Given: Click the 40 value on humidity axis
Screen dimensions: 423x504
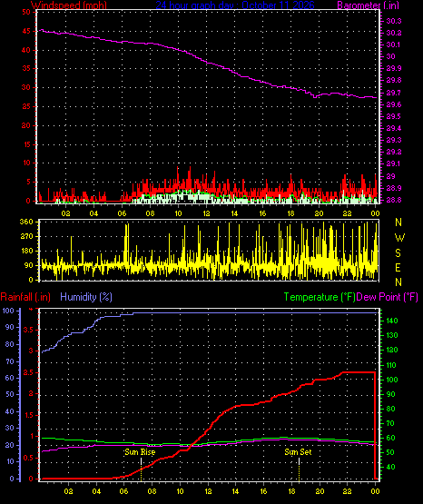Looking at the screenshot, I should point(10,411).
